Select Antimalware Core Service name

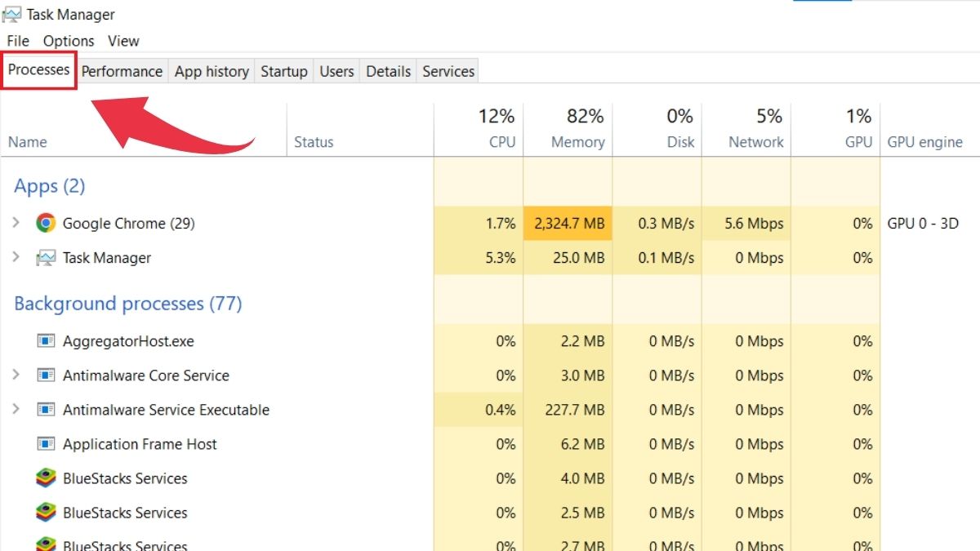pos(146,375)
